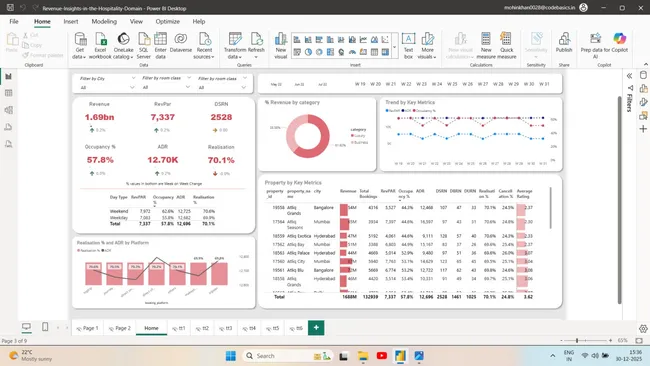
Task: Import an Excel workbook
Action: pyautogui.click(x=100, y=45)
